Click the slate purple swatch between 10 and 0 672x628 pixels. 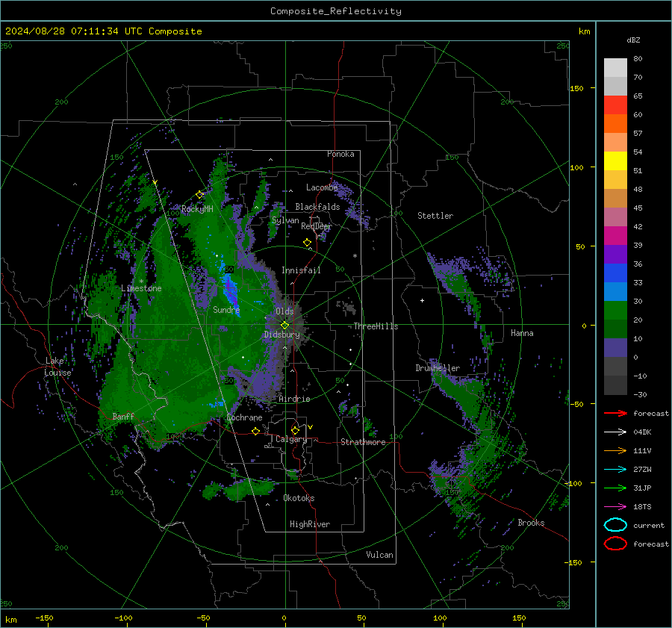[x=615, y=348]
